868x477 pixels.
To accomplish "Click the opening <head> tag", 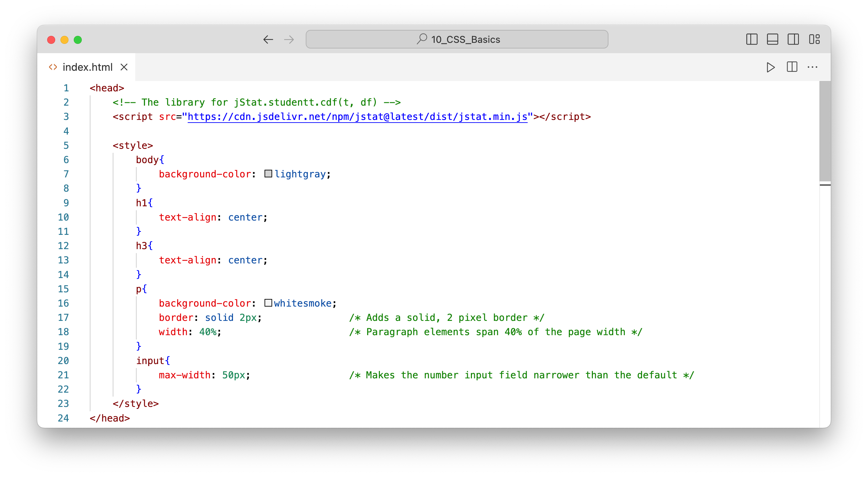I will click(107, 88).
